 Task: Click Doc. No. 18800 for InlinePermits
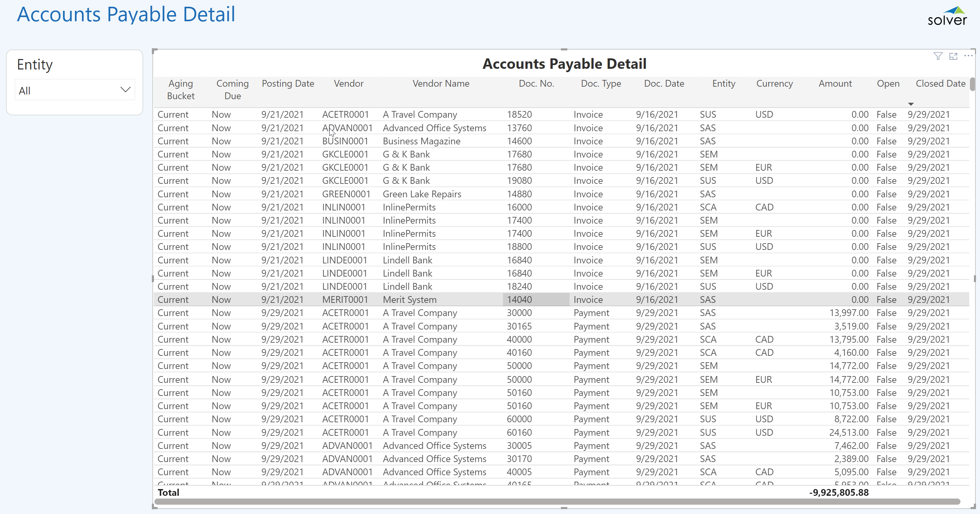click(519, 247)
